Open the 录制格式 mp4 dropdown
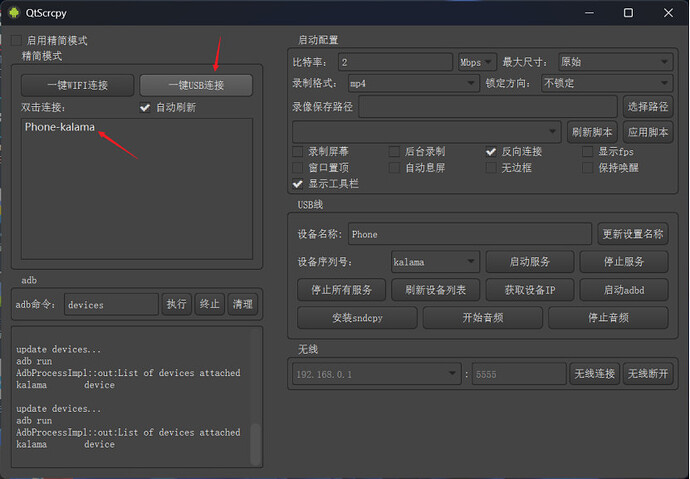The width and height of the screenshot is (690, 479). coord(412,83)
